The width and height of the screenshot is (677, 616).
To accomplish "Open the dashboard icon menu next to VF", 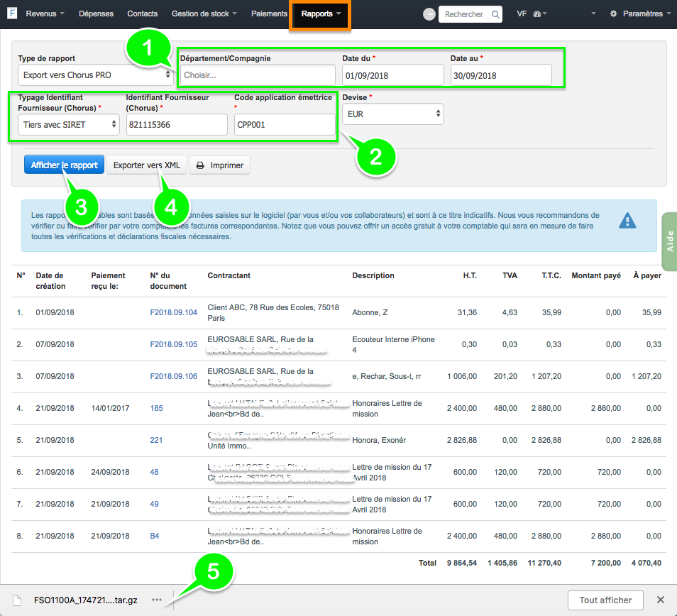I will tap(540, 14).
